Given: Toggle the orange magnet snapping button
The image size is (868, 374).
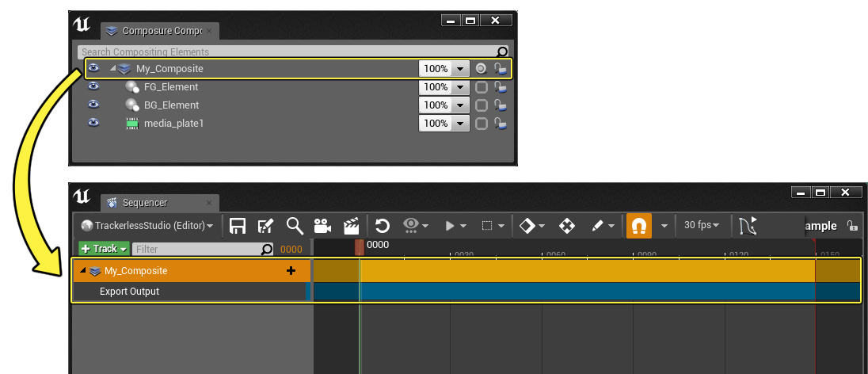Looking at the screenshot, I should tap(639, 226).
